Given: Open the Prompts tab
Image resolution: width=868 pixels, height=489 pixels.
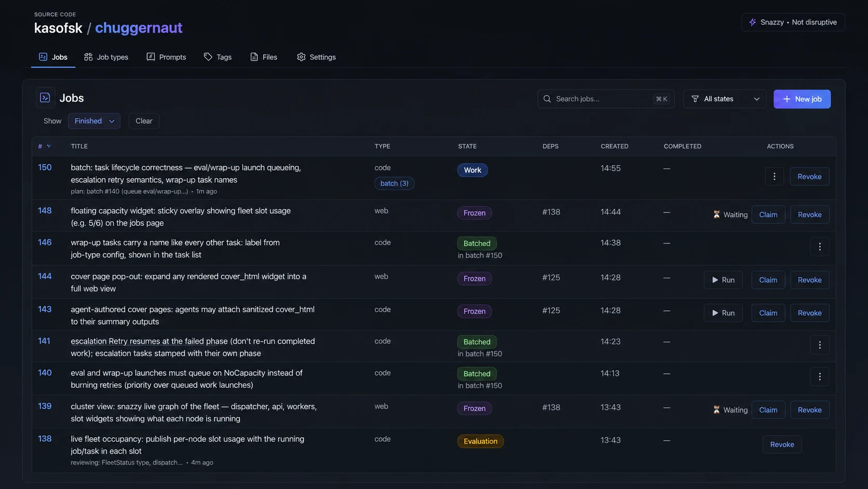Looking at the screenshot, I should click(x=166, y=57).
